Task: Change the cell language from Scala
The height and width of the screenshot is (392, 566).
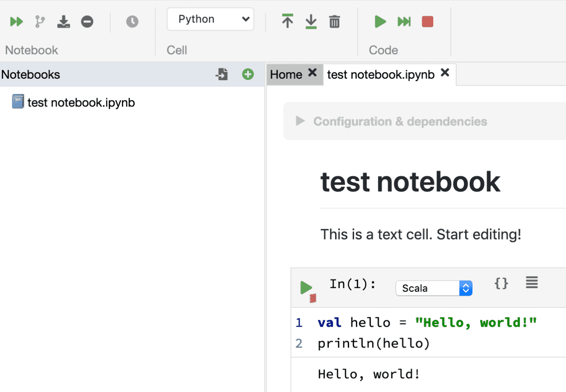Action: [434, 288]
